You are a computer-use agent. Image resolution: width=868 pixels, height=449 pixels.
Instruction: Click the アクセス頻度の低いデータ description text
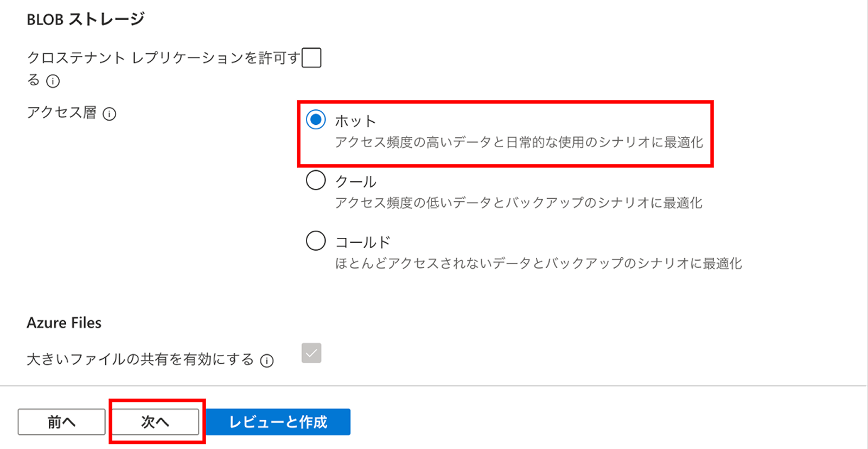(x=518, y=203)
